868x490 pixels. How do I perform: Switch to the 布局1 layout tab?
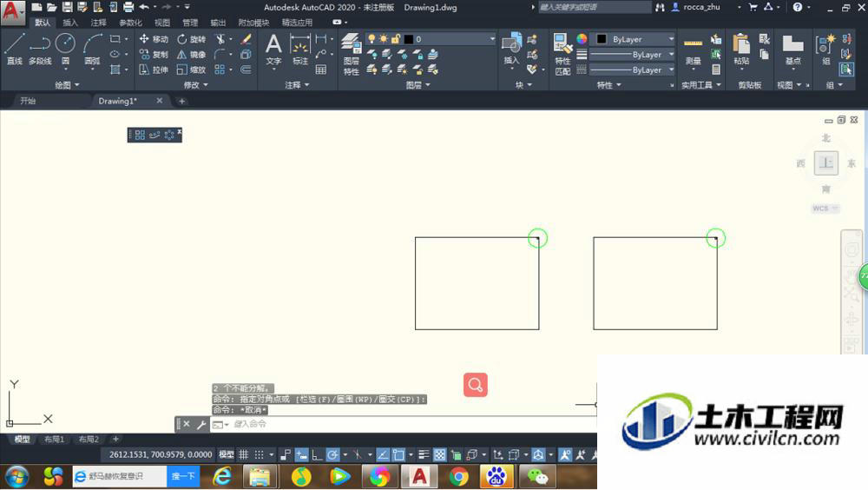[x=54, y=439]
